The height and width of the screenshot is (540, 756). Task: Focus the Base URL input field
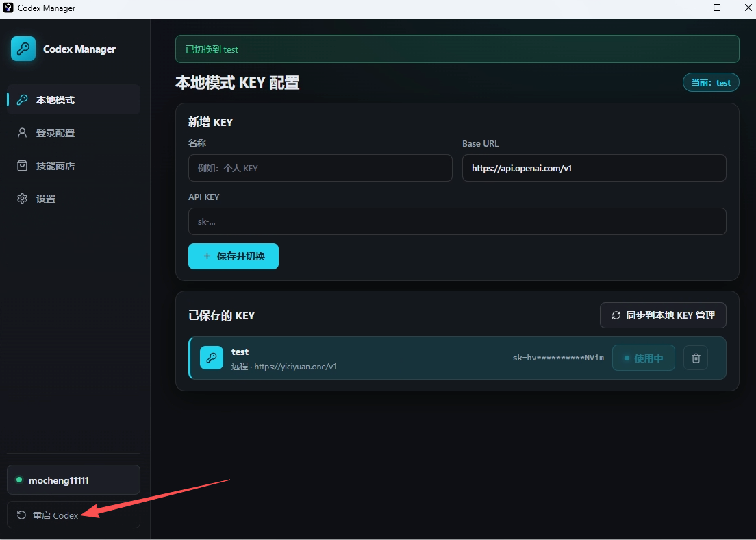(594, 168)
